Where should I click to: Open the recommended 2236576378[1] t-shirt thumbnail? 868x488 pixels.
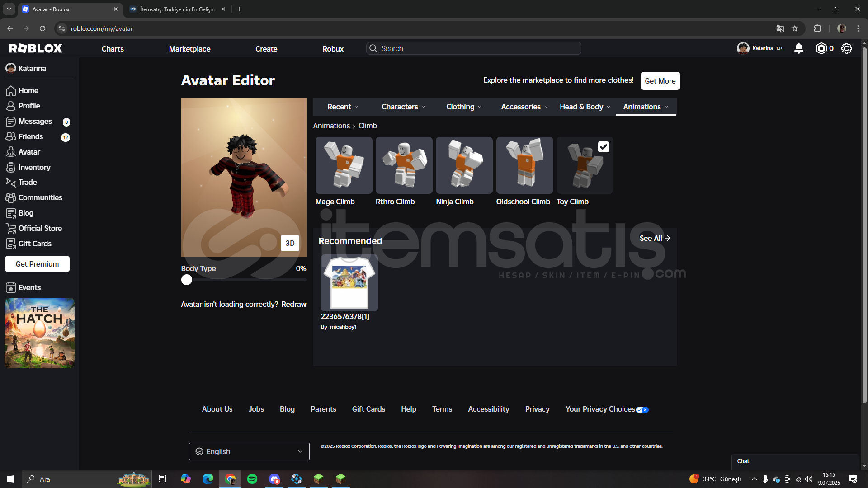point(349,283)
